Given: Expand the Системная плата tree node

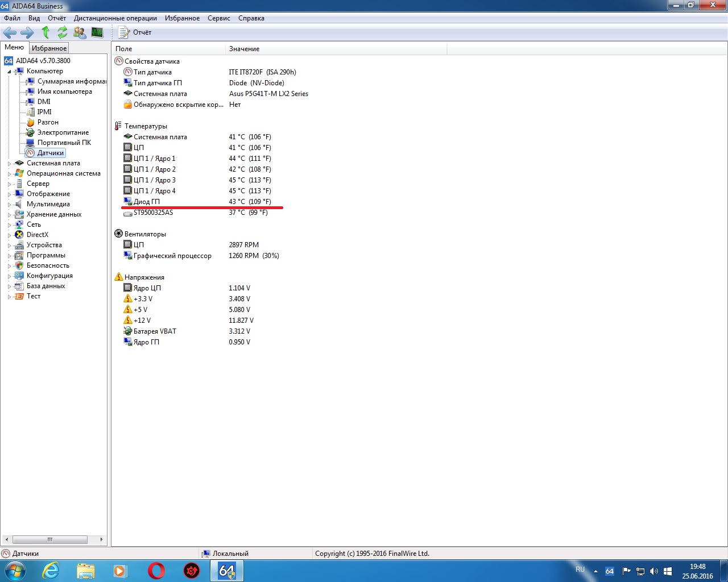Looking at the screenshot, I should pos(9,164).
